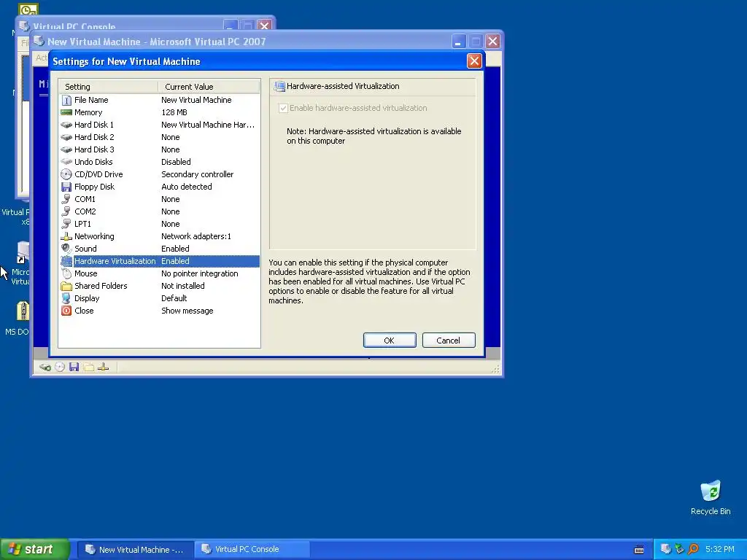Click the Current Value column header

209,87
